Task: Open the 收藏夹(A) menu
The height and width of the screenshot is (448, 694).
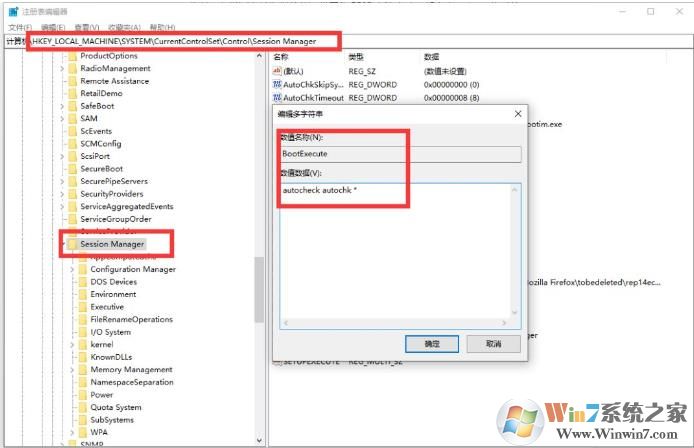Action: (x=124, y=27)
